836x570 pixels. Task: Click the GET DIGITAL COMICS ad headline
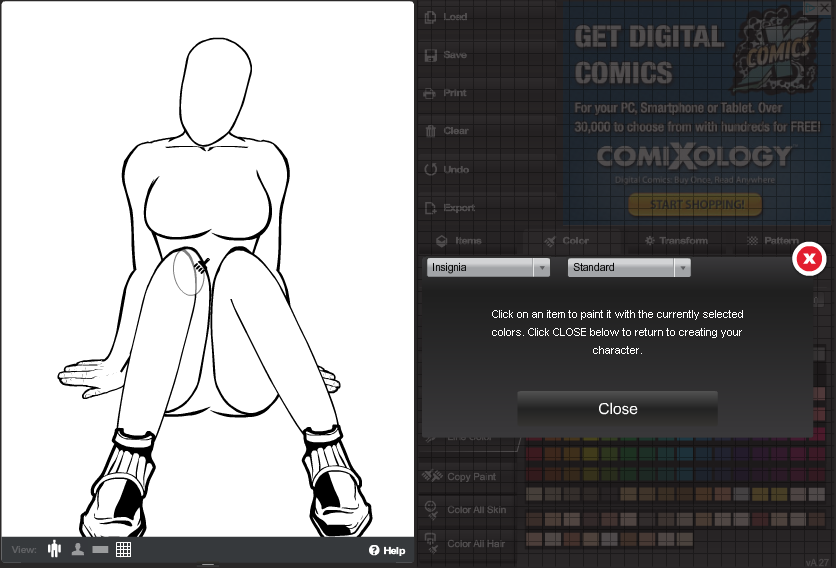pyautogui.click(x=649, y=55)
